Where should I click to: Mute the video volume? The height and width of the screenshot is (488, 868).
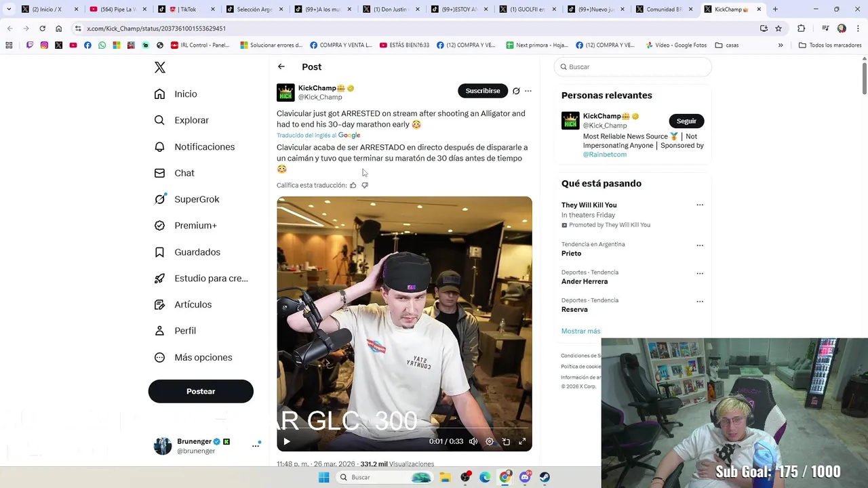point(473,441)
